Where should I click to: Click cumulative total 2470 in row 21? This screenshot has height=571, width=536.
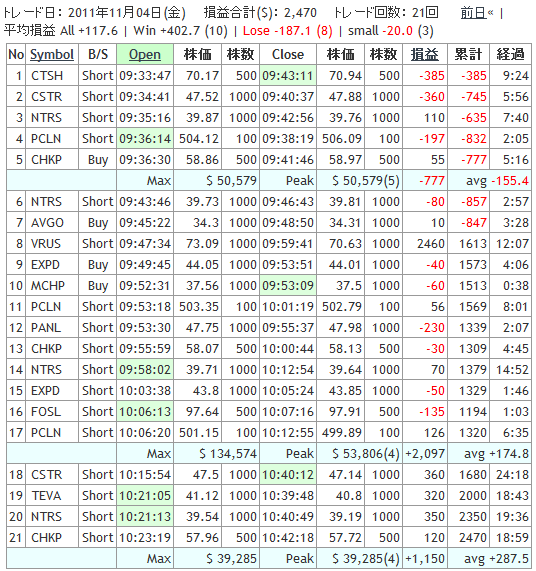pyautogui.click(x=473, y=538)
